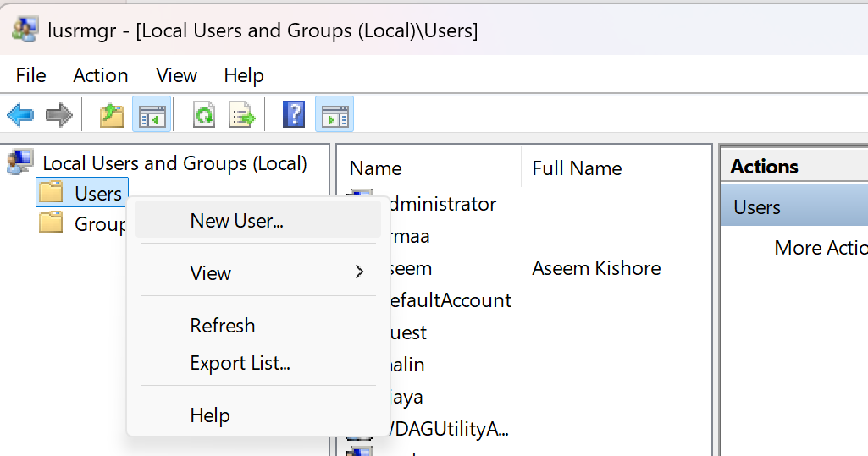This screenshot has height=456, width=868.
Task: Click Help in the context menu
Action: point(210,415)
